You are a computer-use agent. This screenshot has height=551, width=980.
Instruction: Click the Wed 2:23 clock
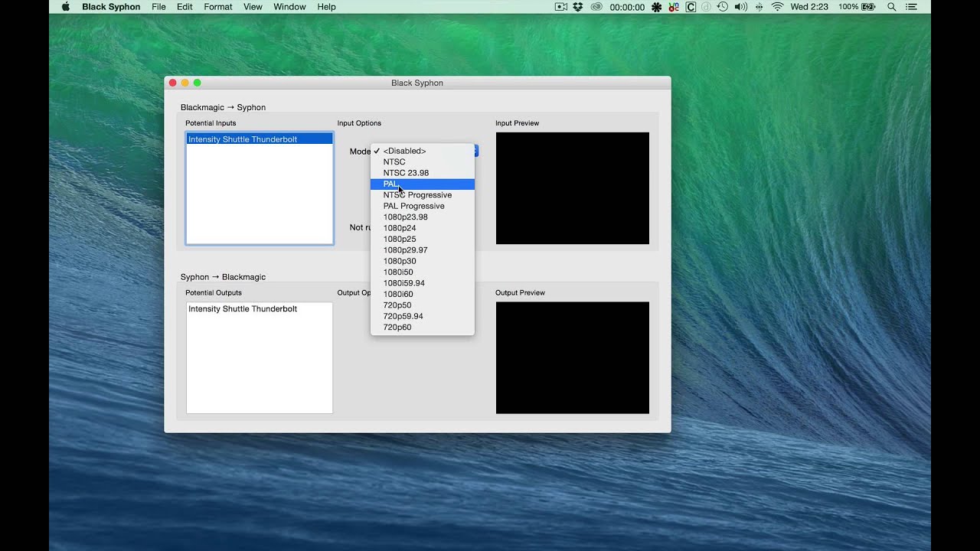click(x=809, y=7)
